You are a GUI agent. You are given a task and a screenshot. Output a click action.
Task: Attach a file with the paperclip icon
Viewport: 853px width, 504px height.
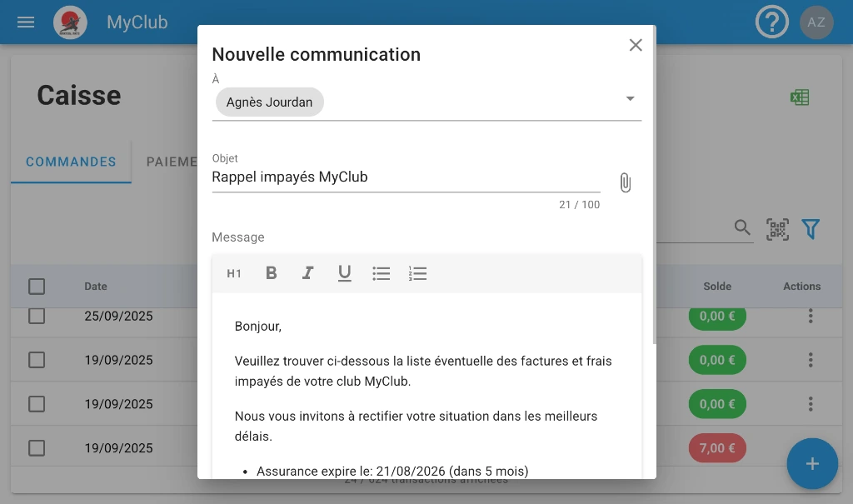(625, 182)
